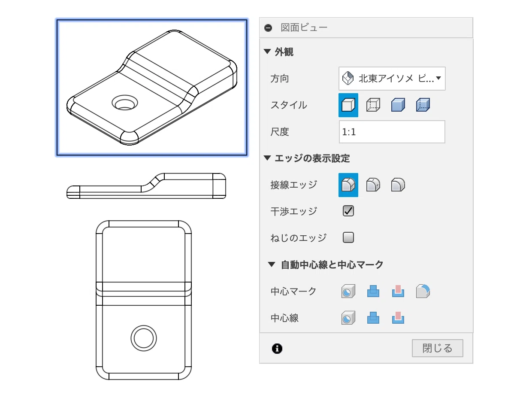Click the 尺度 label
The width and height of the screenshot is (532, 395).
tap(280, 132)
